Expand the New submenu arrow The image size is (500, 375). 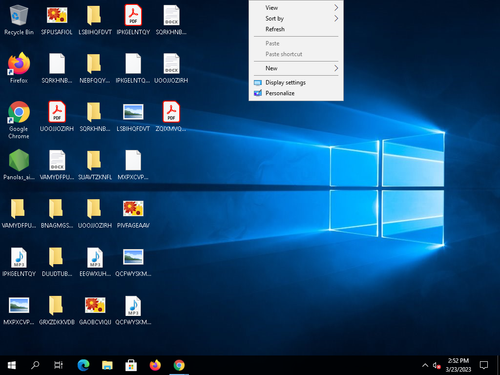coord(336,68)
